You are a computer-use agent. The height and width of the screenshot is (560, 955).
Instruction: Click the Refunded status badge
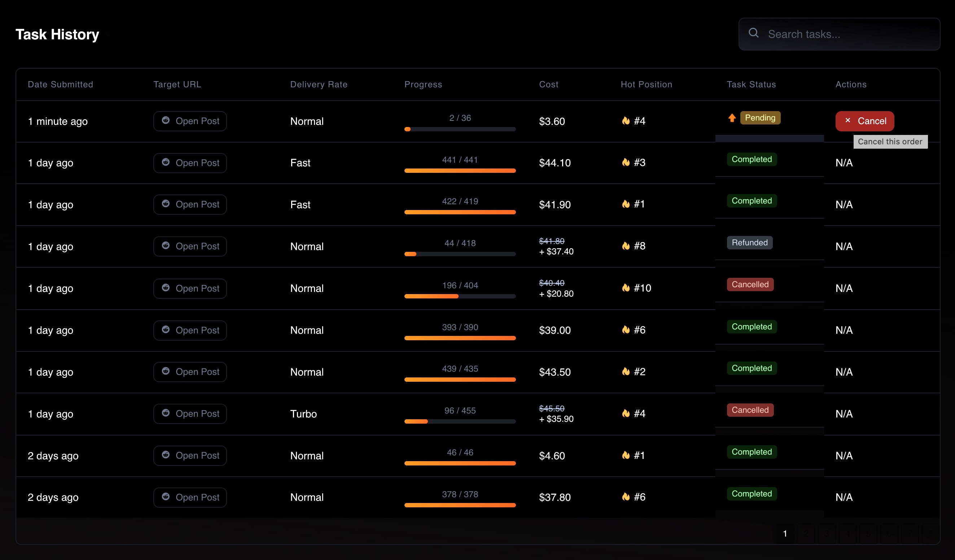click(x=749, y=242)
